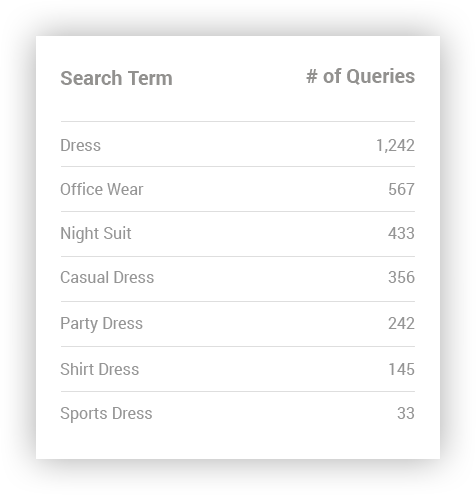Click the 567 queries value
Viewport: 476px width, 495px height.
(401, 189)
